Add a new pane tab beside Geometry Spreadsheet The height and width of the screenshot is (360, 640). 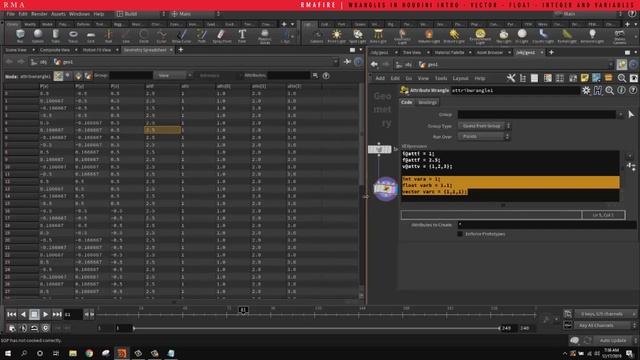[x=180, y=50]
